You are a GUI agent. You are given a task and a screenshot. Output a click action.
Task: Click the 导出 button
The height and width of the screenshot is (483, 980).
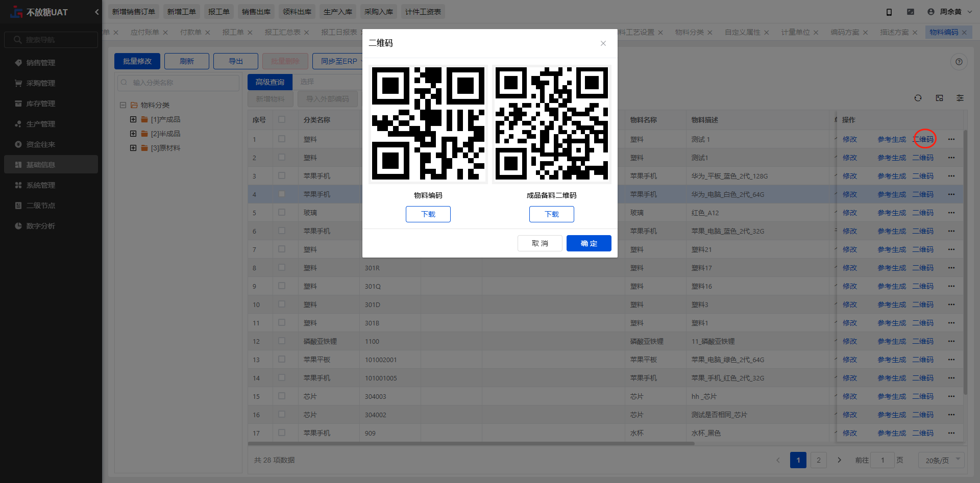click(236, 61)
